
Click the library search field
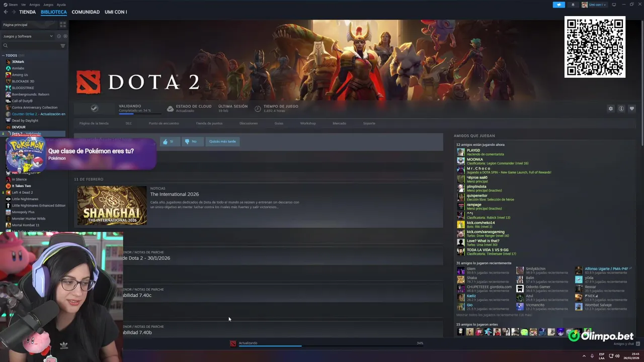click(30, 46)
